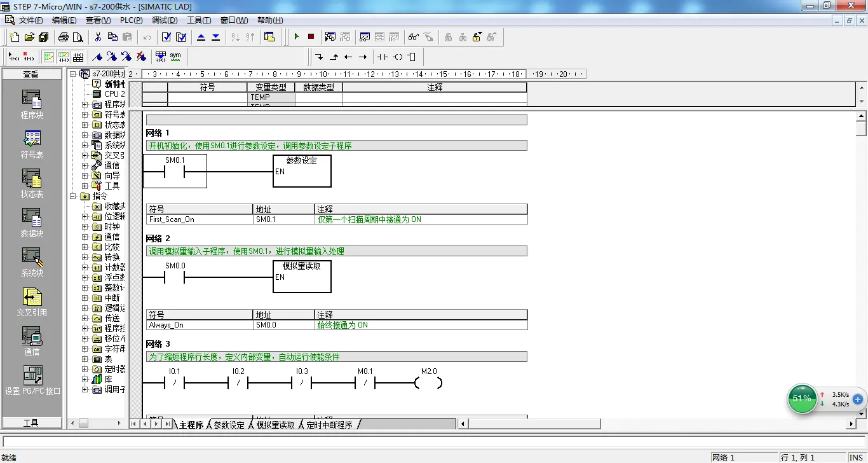Start program status monitoring with the glasses icon
The width and height of the screenshot is (868, 463).
pos(414,37)
